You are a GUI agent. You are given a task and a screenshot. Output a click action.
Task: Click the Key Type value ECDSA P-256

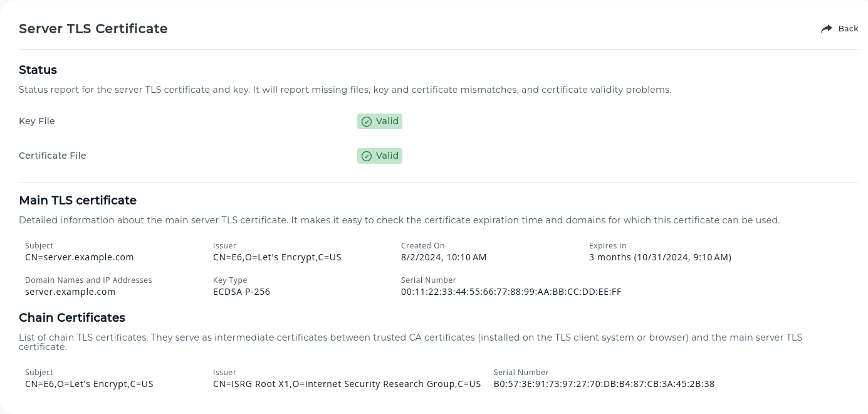click(x=241, y=291)
